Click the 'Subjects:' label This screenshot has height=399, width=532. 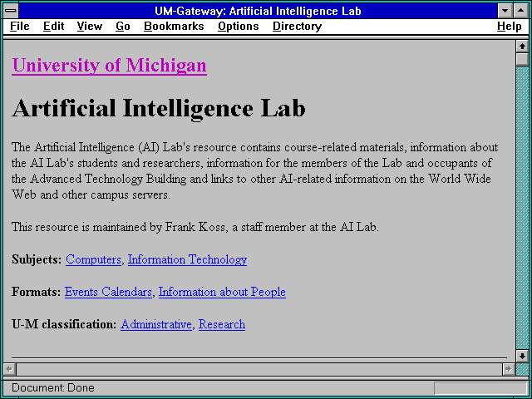point(37,259)
